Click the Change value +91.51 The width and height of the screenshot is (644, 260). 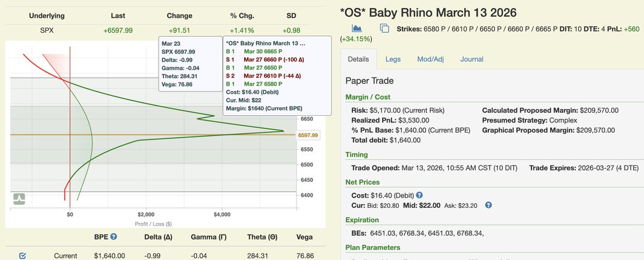(x=179, y=30)
